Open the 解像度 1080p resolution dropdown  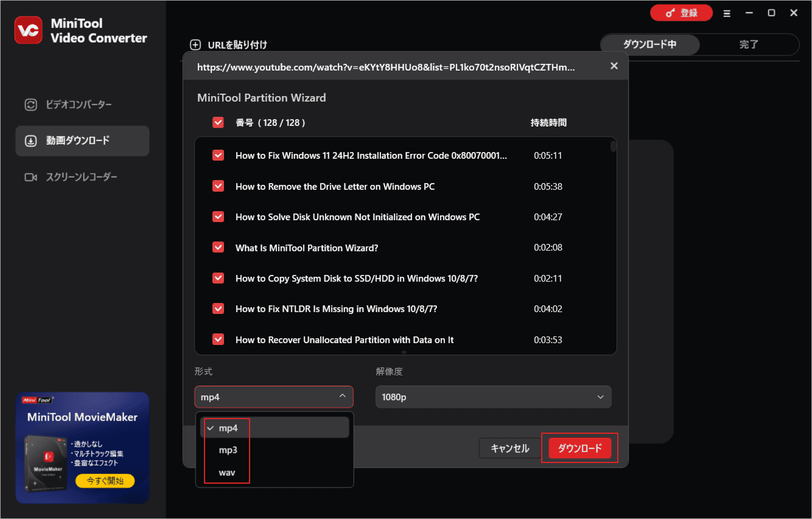pyautogui.click(x=494, y=397)
